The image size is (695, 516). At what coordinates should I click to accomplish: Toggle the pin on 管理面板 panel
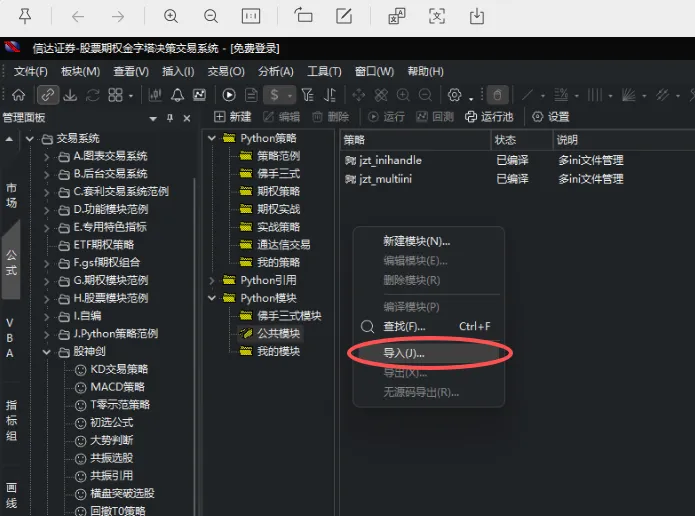coord(170,118)
